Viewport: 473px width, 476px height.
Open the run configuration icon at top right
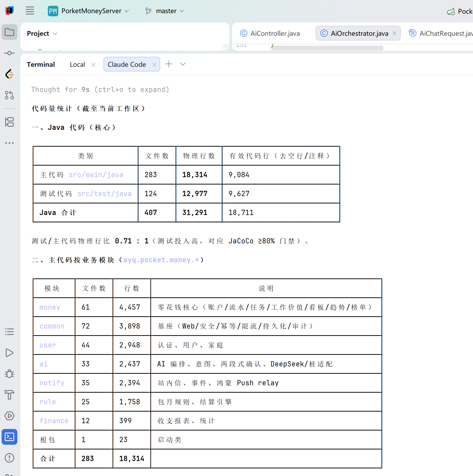[451, 11]
